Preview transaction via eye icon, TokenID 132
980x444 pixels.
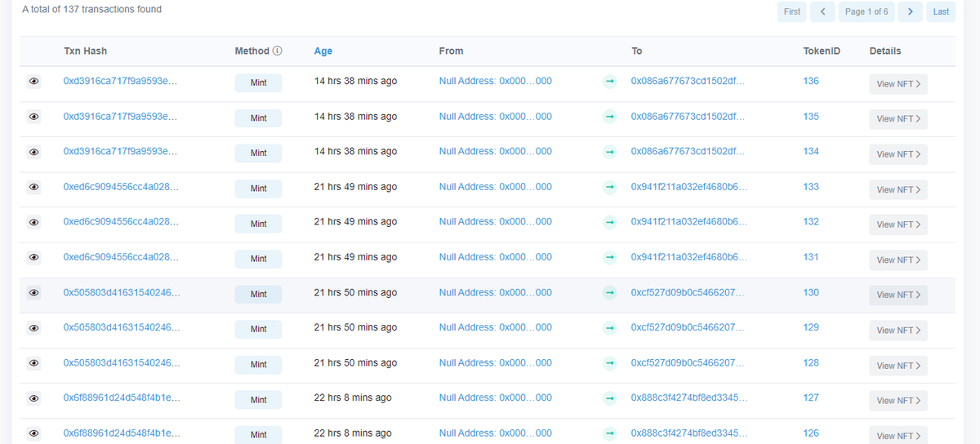33,222
